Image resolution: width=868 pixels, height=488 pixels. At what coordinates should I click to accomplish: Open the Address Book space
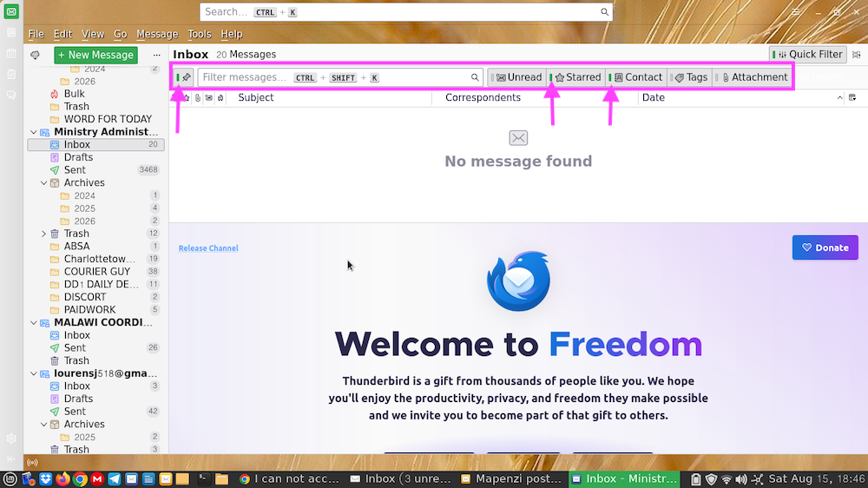tap(11, 33)
